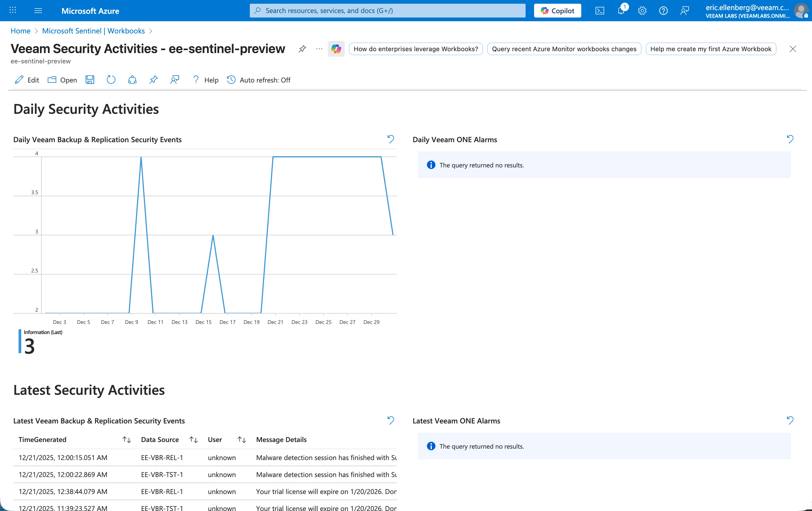Viewport: 812px width, 511px height.
Task: Undo changes on Daily Veeam ONE Alarms
Action: 790,139
